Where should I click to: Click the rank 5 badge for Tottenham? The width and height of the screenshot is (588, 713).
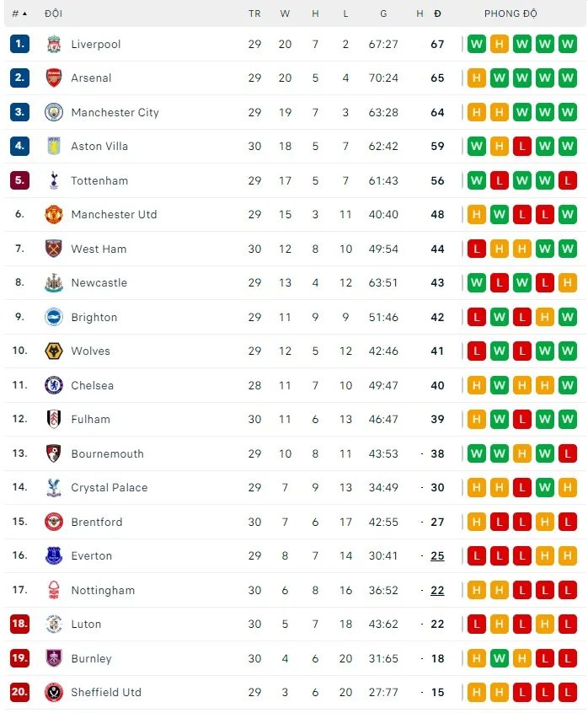point(19,180)
